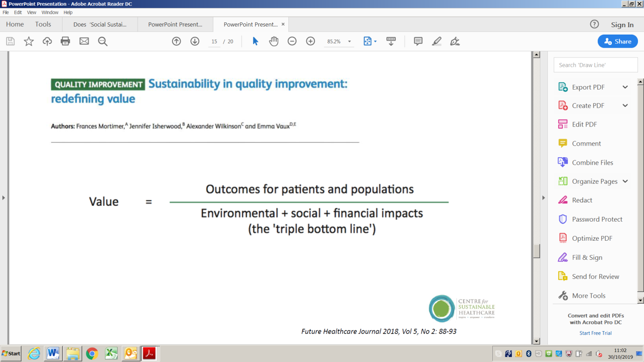
Task: Zoom in with plus icon
Action: [311, 42]
